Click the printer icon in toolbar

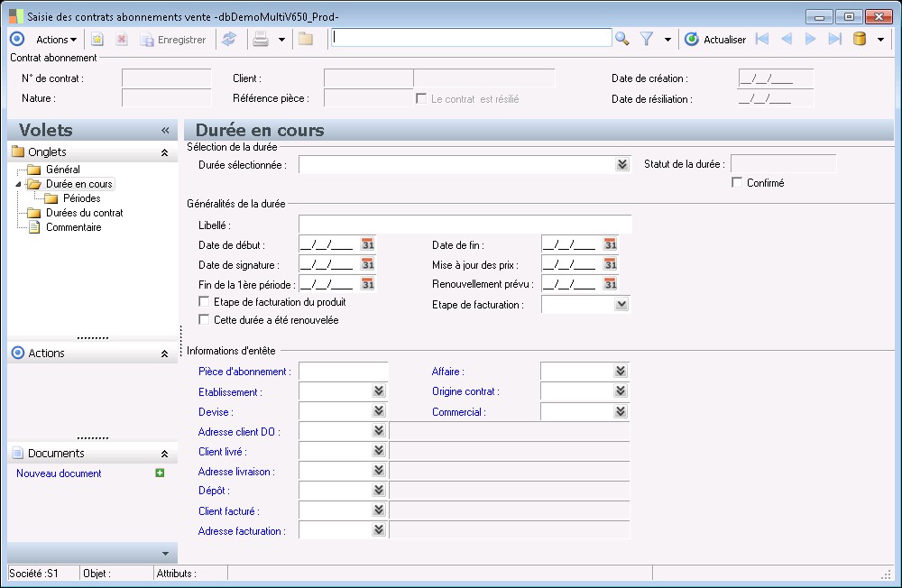pyautogui.click(x=261, y=39)
